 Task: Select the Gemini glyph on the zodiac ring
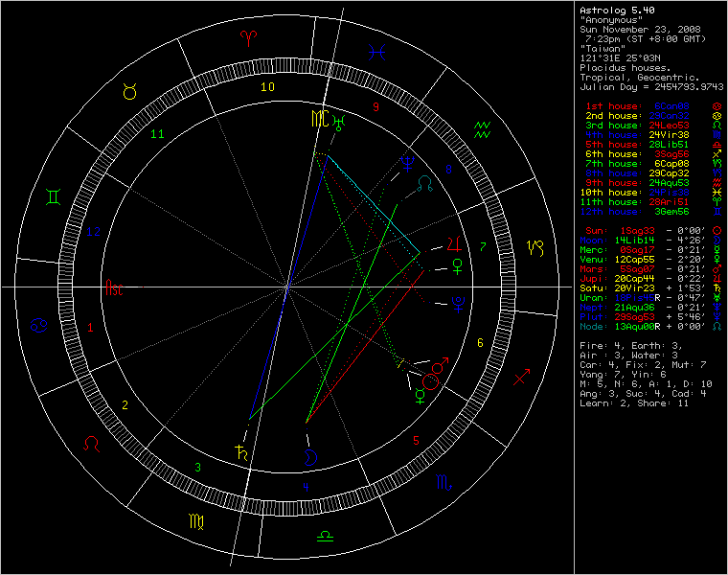[55, 197]
